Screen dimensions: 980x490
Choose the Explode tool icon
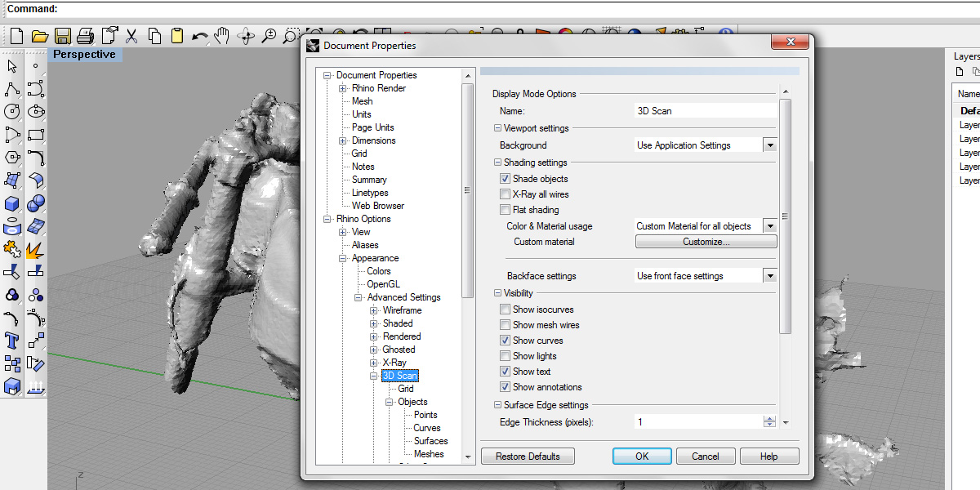point(35,249)
